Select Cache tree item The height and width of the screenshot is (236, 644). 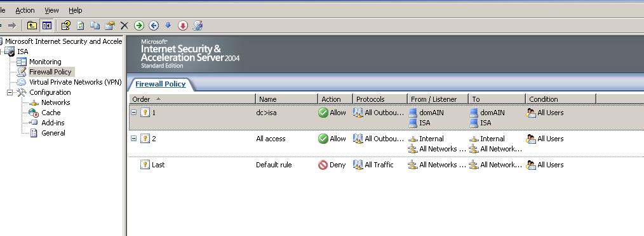(x=51, y=113)
